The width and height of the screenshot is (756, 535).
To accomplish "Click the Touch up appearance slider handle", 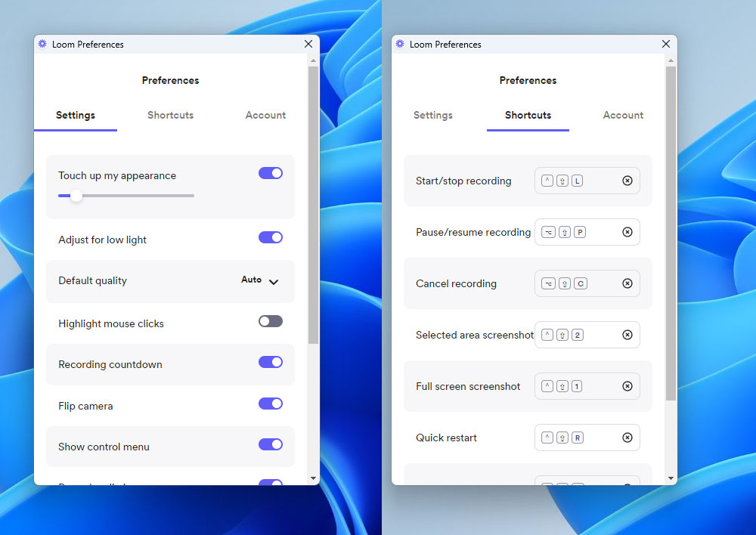I will click(76, 196).
